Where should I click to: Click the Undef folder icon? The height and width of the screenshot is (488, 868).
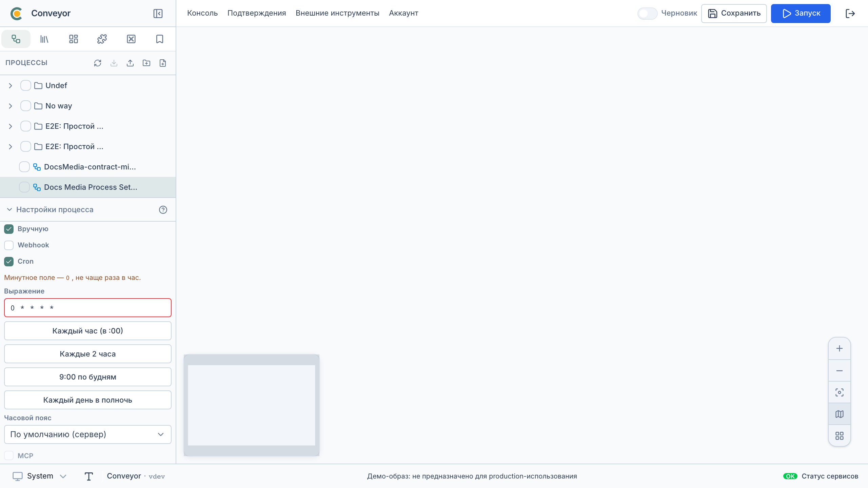click(x=38, y=86)
